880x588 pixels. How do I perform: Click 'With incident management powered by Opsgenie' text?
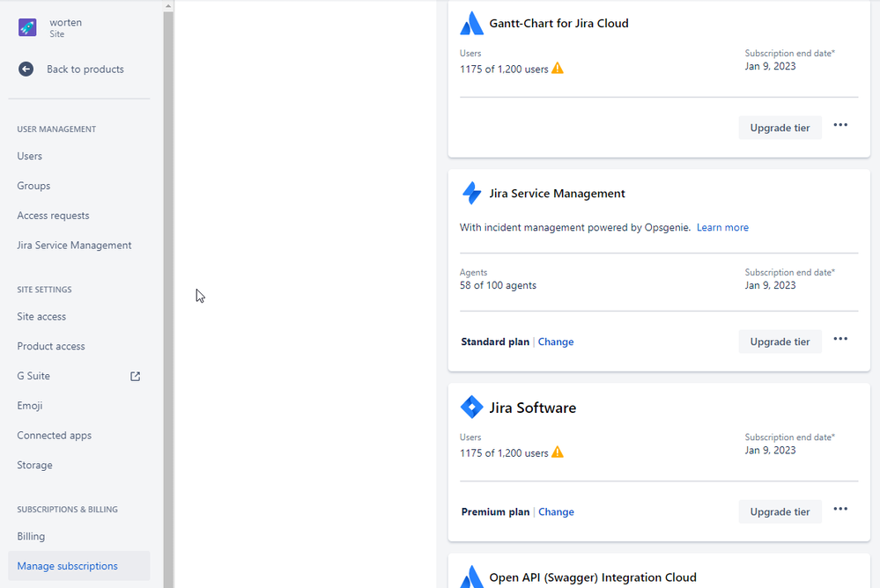574,227
